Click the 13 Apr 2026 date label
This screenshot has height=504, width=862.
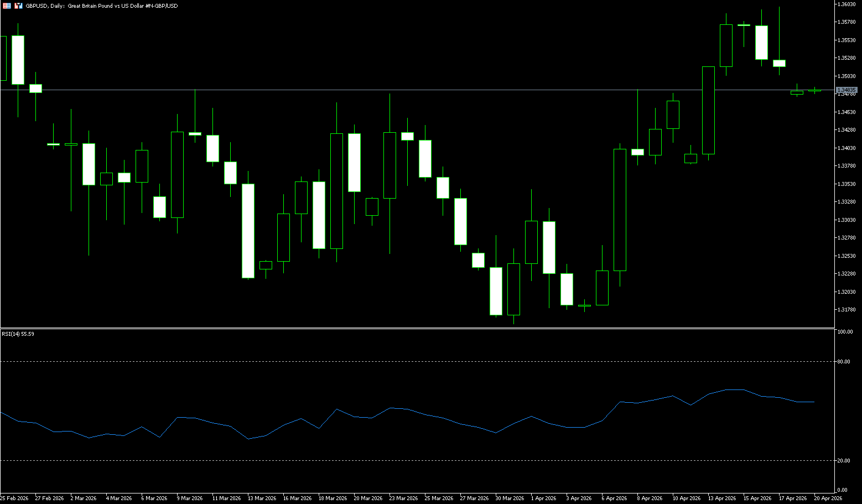(722, 498)
